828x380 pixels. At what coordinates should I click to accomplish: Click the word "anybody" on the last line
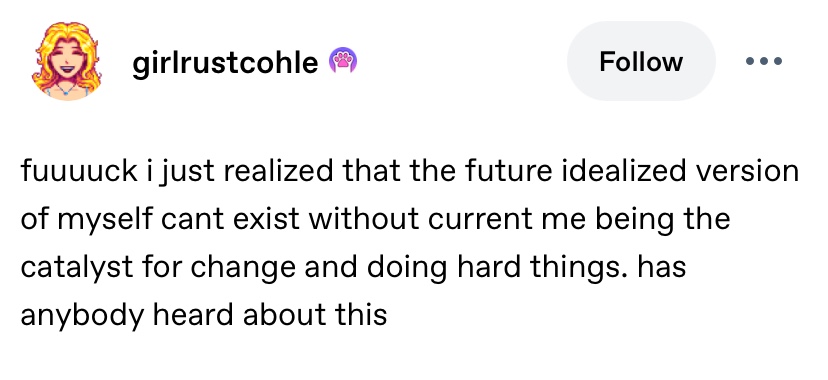tap(82, 316)
